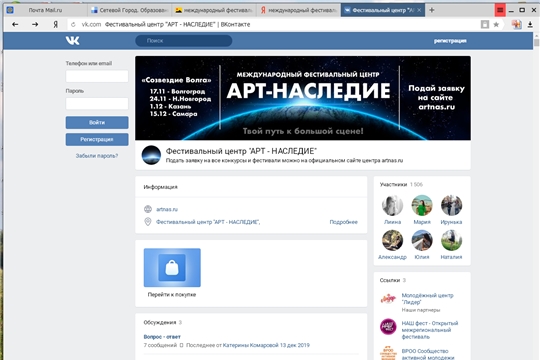The width and height of the screenshot is (540, 360).
Task: Click the АРТ-НАСЛЕДИЕ cover banner
Action: point(303,98)
